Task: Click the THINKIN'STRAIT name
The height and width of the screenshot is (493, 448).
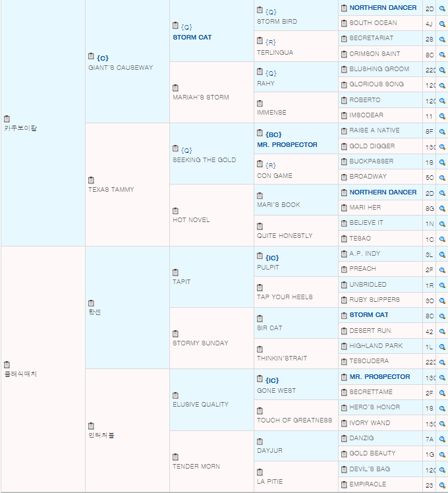Action: click(282, 359)
